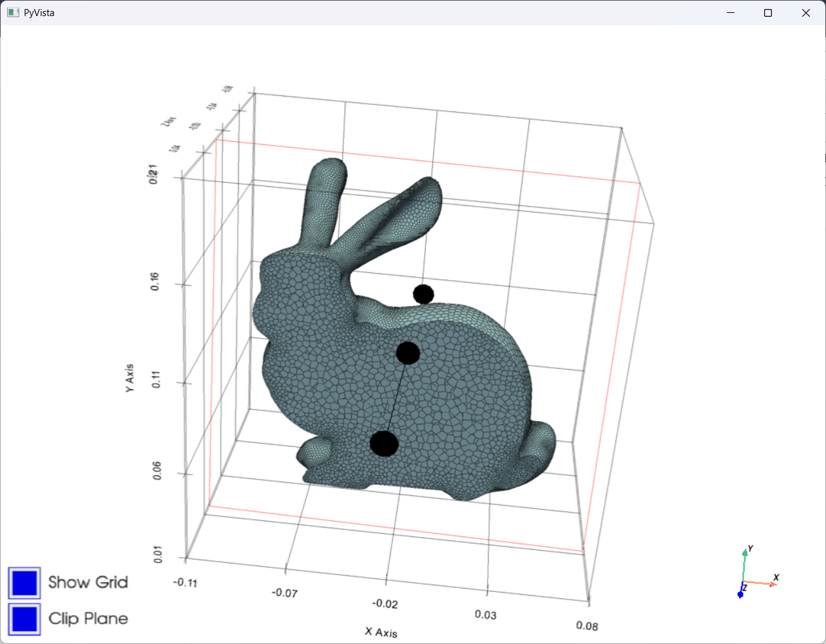The width and height of the screenshot is (826, 644).
Task: Select the middle black sphere on the bunny's body
Action: click(x=408, y=353)
